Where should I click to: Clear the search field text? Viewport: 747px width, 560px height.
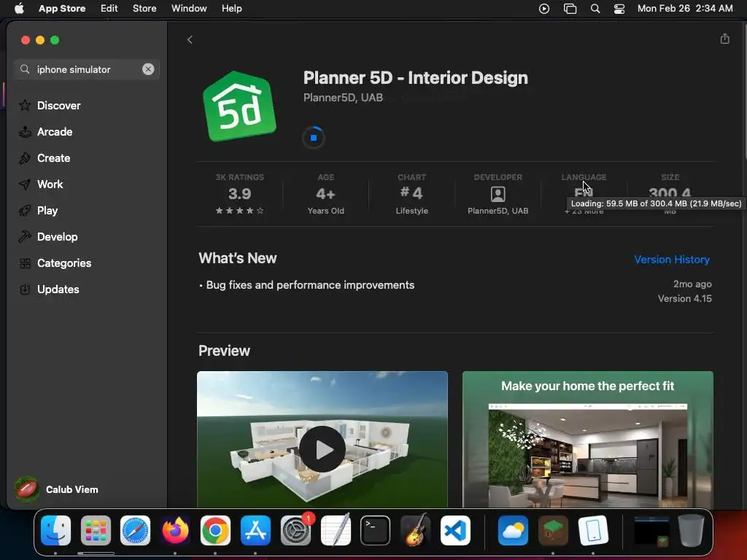[x=148, y=69]
